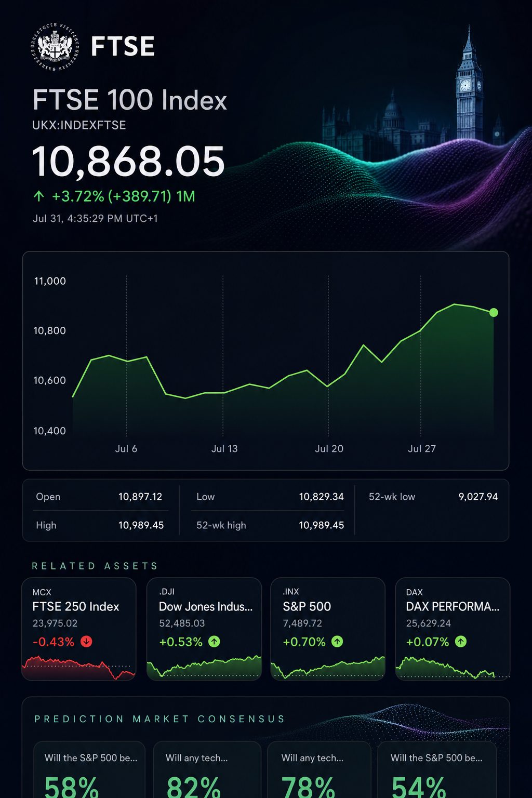Click the FTSE 250 red sparkline chart
Screen dimensions: 532x798
(x=78, y=669)
